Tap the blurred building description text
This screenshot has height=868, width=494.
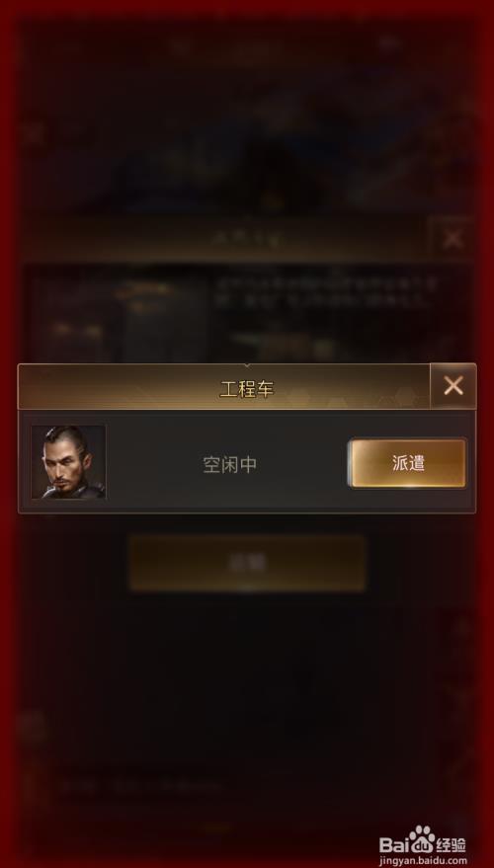(327, 293)
